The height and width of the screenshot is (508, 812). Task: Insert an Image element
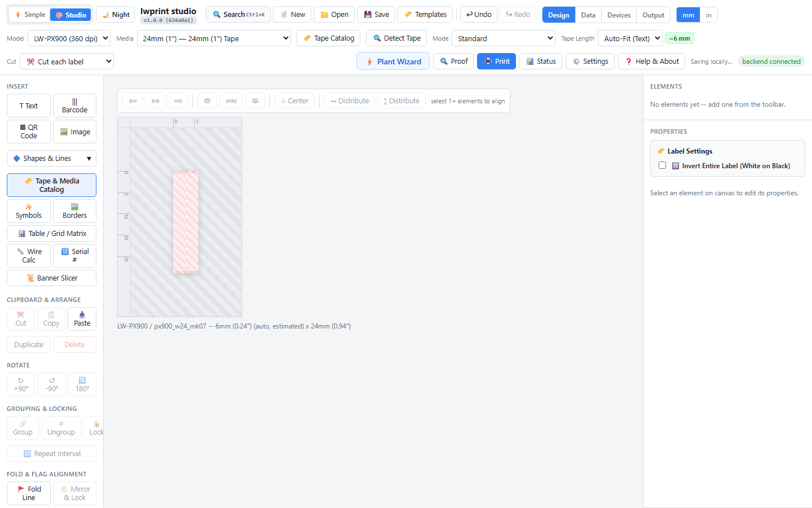coord(74,132)
